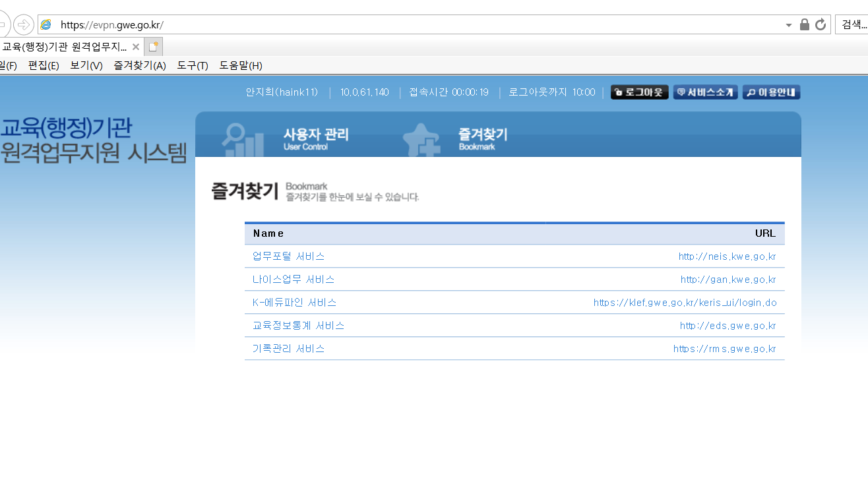This screenshot has width=868, height=482.
Task: Click the Internet Explorer page icon in address bar
Action: [x=46, y=25]
